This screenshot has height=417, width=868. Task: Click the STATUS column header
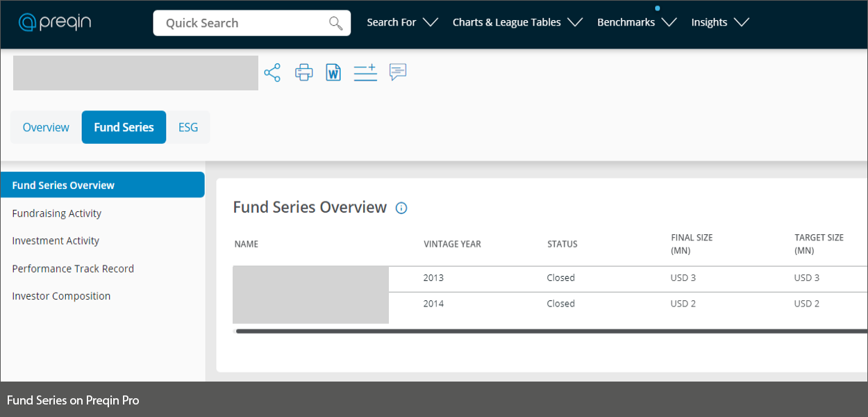coord(562,244)
